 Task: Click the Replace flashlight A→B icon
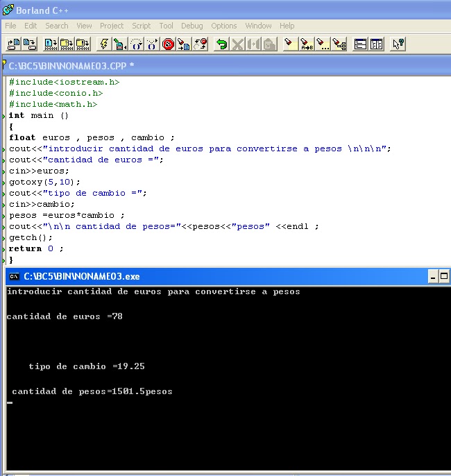[x=307, y=44]
